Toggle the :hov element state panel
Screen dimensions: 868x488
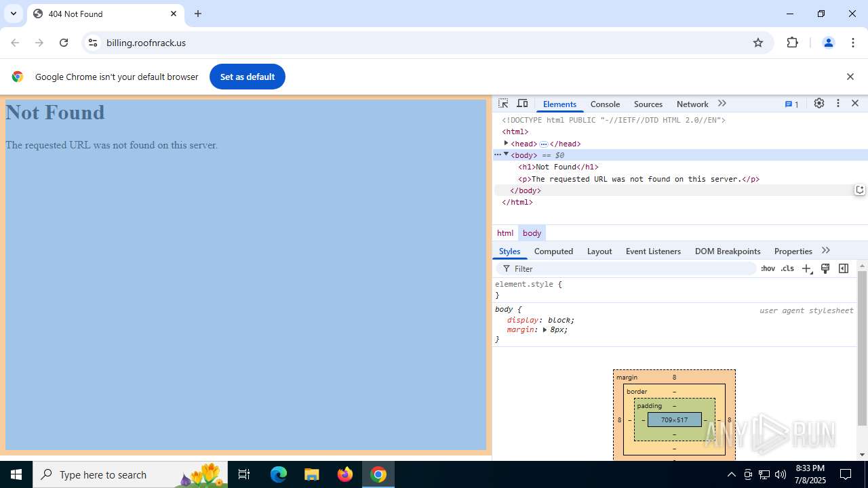tap(768, 268)
